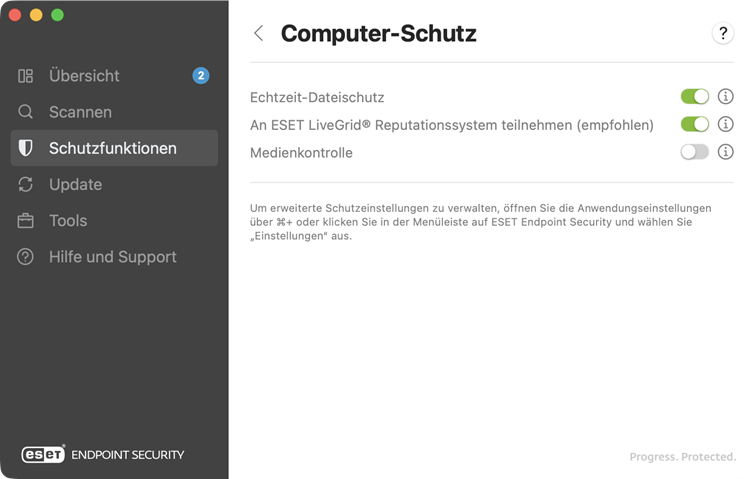Minimize the window with yellow button
The width and height of the screenshot is (756, 479).
pyautogui.click(x=36, y=15)
